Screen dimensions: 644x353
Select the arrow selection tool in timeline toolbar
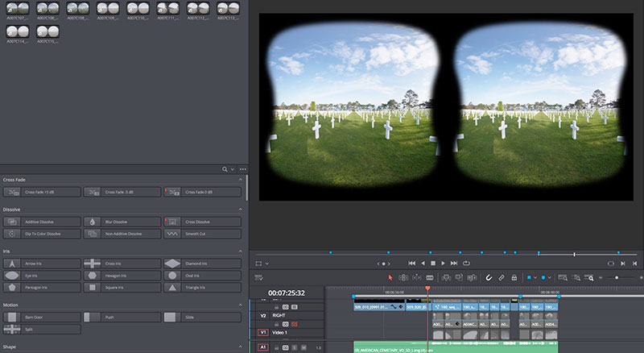(390, 278)
